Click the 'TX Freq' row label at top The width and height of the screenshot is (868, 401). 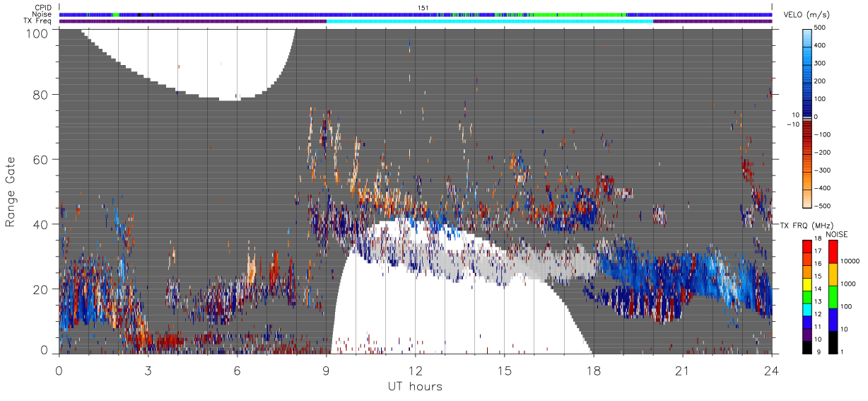click(38, 21)
